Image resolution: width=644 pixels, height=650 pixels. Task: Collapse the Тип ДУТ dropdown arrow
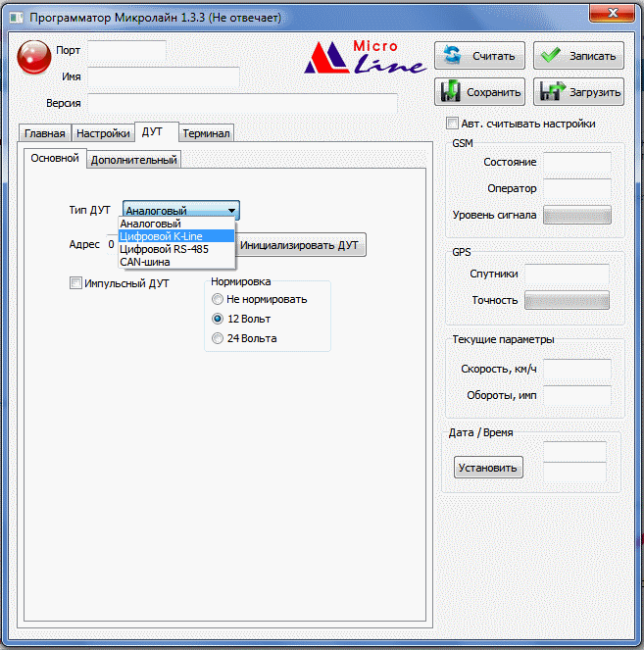[x=231, y=210]
